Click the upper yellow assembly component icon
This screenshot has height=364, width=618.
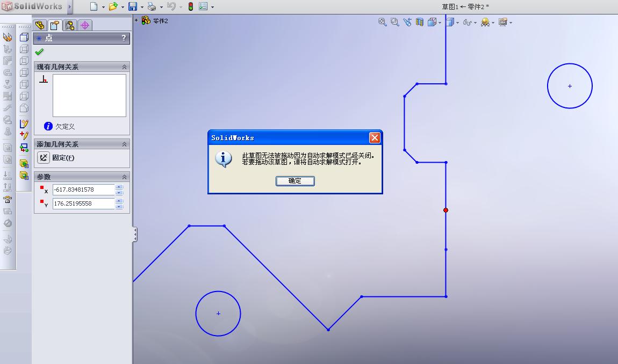(24, 164)
